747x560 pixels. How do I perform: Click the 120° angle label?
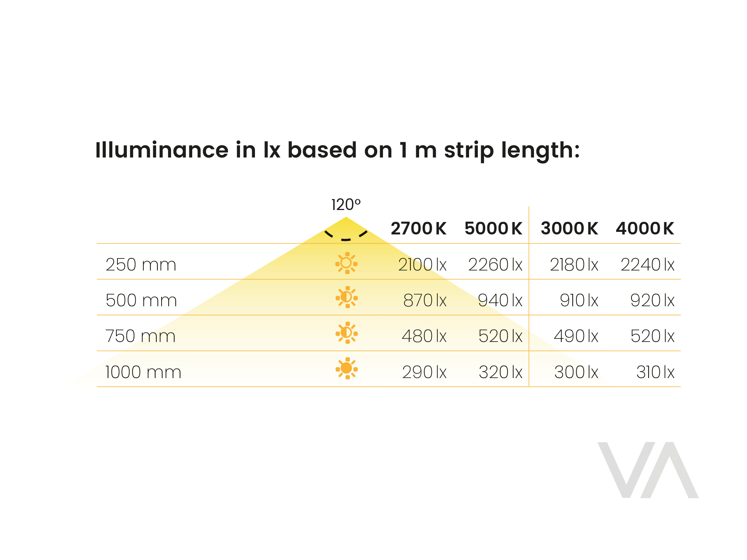tap(346, 205)
